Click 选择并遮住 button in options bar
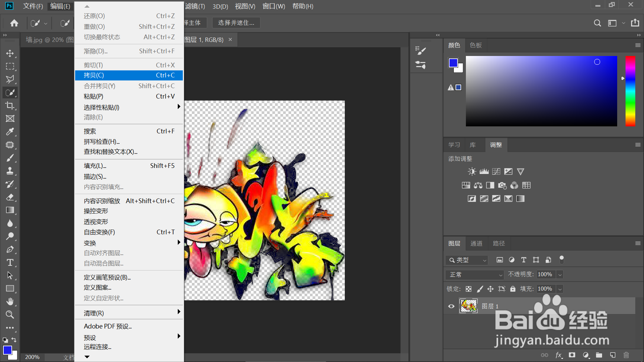 [x=236, y=23]
